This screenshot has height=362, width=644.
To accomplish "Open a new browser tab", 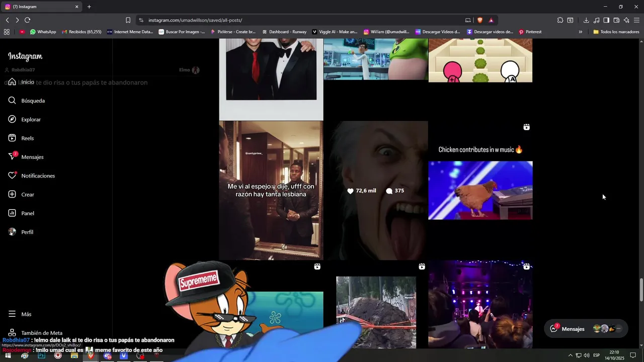I will point(89,7).
